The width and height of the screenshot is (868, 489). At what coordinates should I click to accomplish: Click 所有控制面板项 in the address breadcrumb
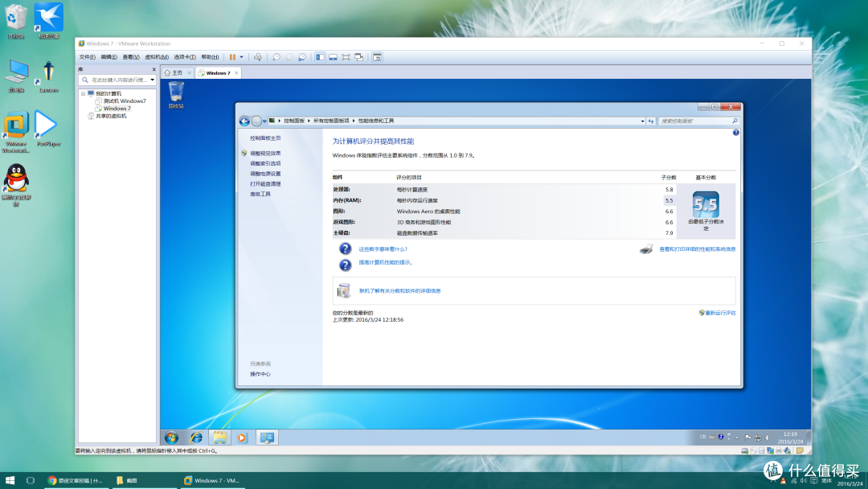331,121
